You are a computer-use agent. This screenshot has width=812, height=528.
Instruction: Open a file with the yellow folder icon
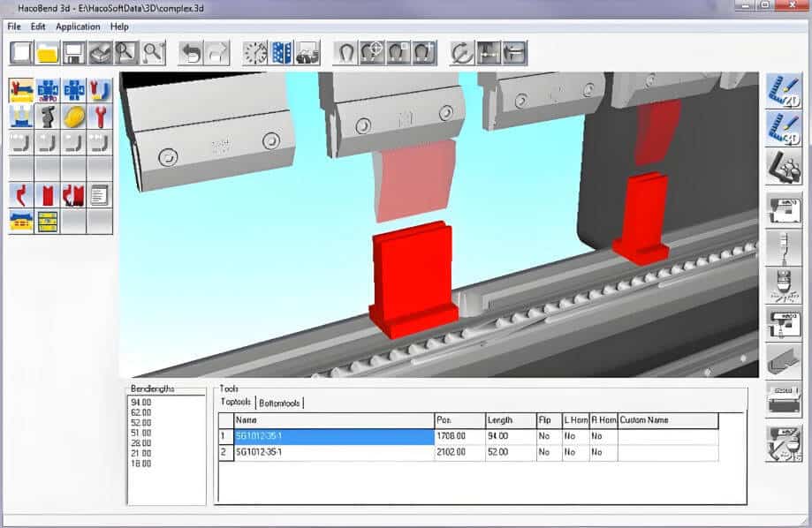click(48, 53)
